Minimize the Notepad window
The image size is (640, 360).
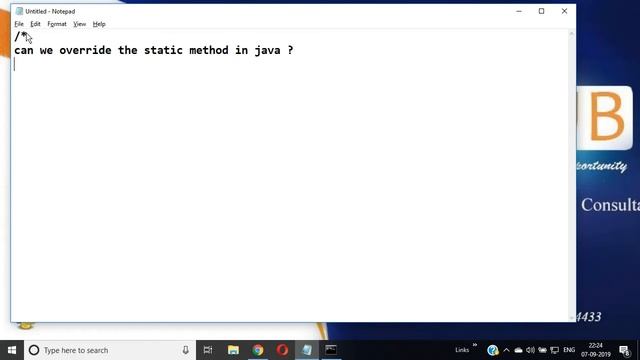pos(519,11)
